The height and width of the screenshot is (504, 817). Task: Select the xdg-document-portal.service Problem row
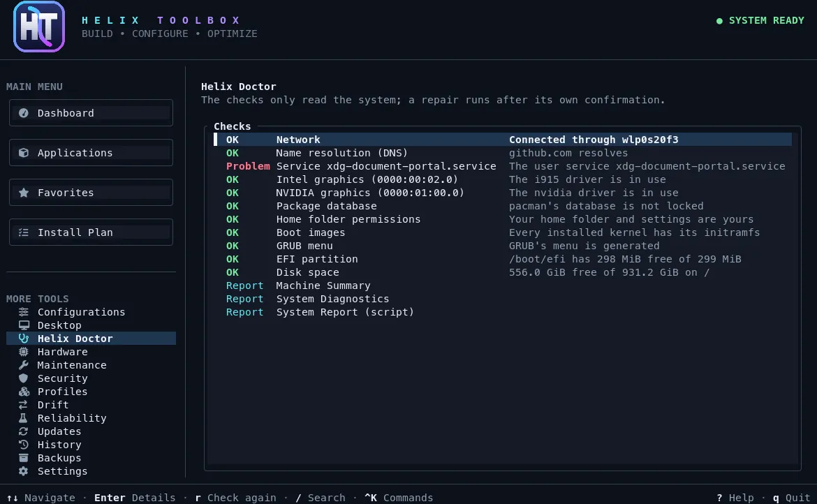pyautogui.click(x=503, y=166)
